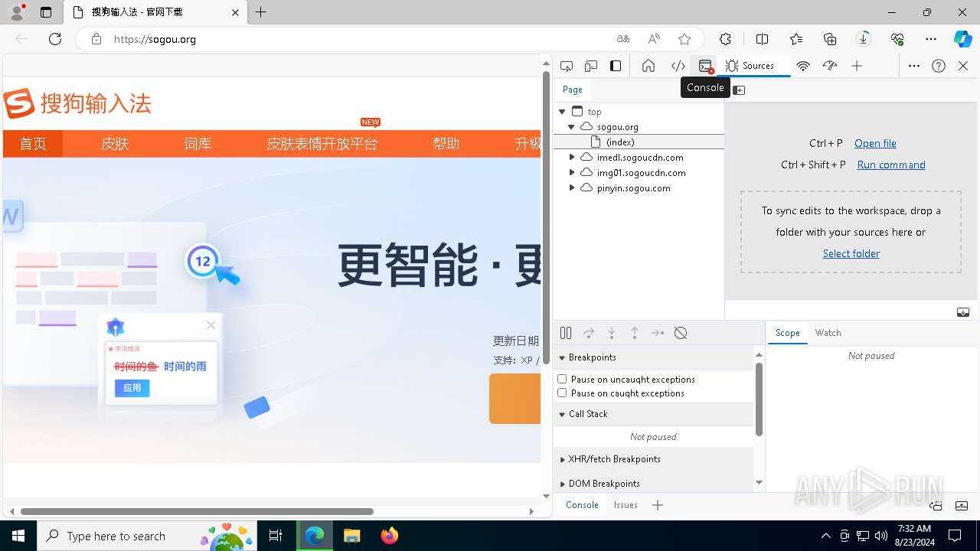Toggle DevTools activity bar dock icon
Screen dimensions: 980x551
click(x=616, y=66)
